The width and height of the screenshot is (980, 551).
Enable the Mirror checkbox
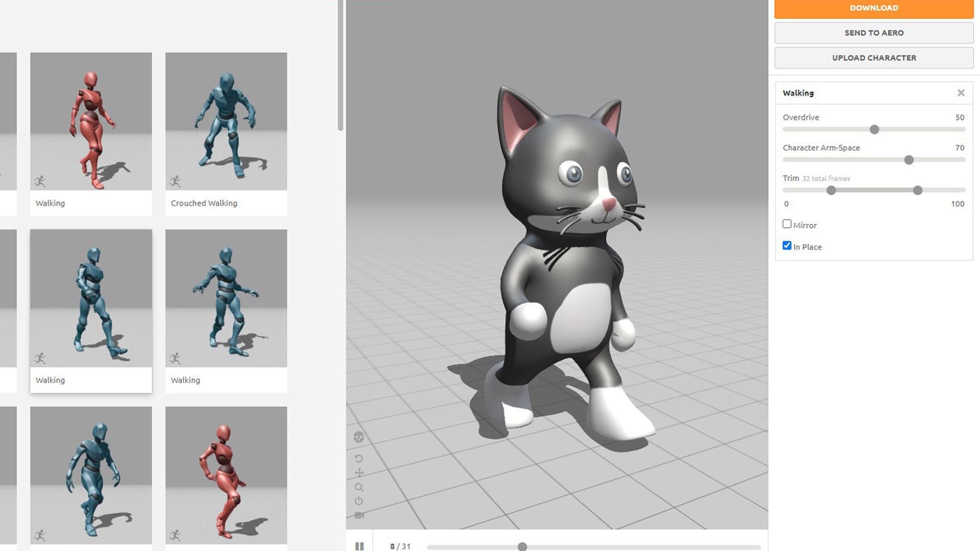tap(787, 224)
